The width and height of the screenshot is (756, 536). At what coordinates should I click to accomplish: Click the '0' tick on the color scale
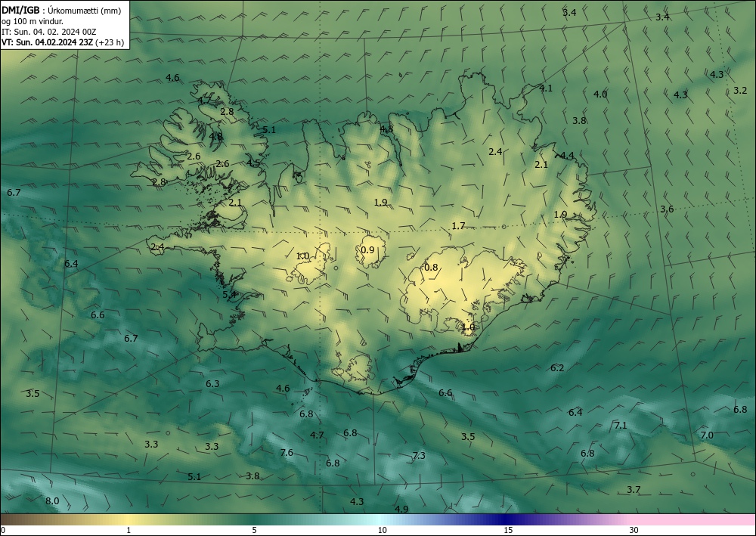pyautogui.click(x=3, y=530)
